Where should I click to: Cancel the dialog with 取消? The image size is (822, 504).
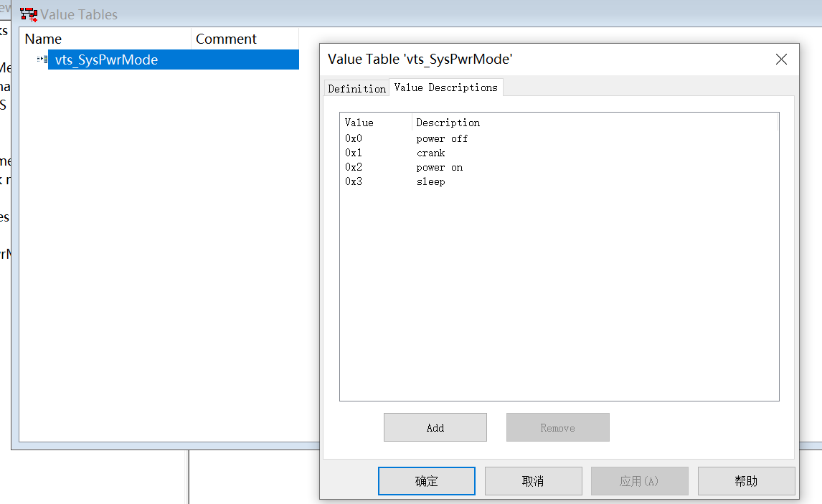[x=533, y=480]
